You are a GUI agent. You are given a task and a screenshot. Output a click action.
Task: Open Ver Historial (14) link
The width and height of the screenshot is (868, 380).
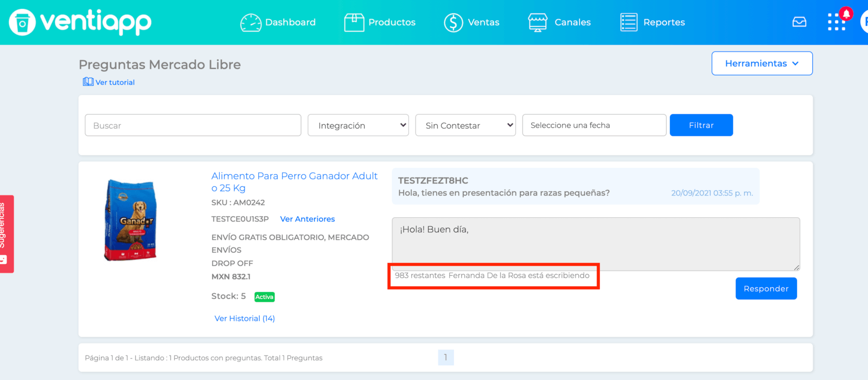(x=245, y=319)
